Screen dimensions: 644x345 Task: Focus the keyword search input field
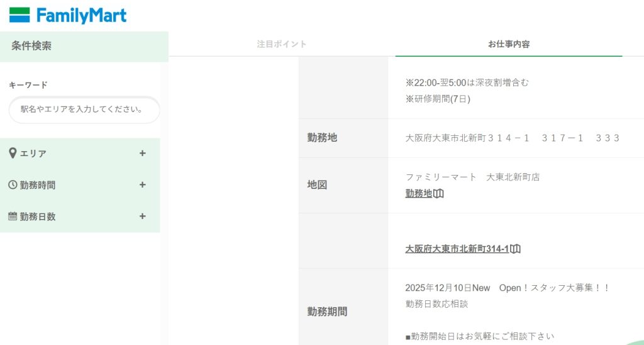coord(84,110)
